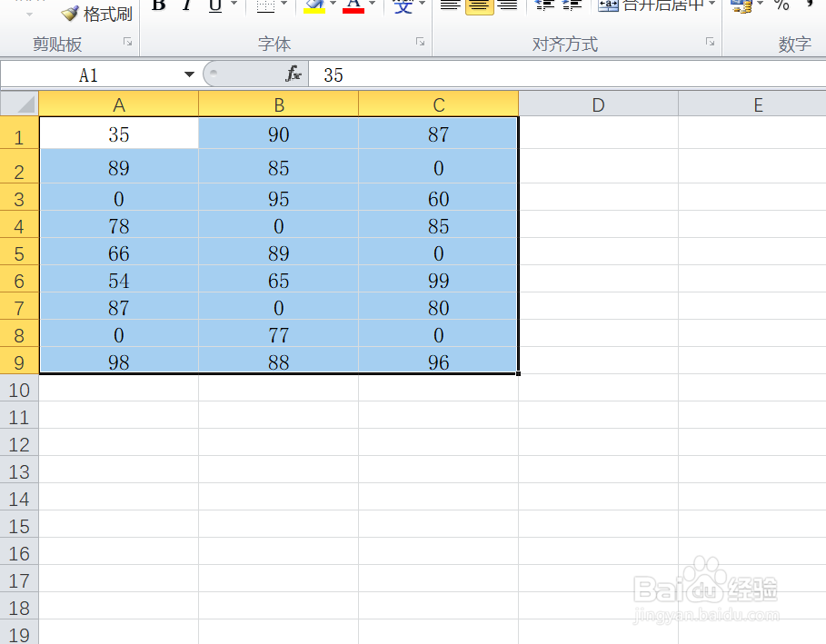Open the phonetic guide dropdown arrow
Viewport: 826px width, 644px height.
[x=422, y=5]
